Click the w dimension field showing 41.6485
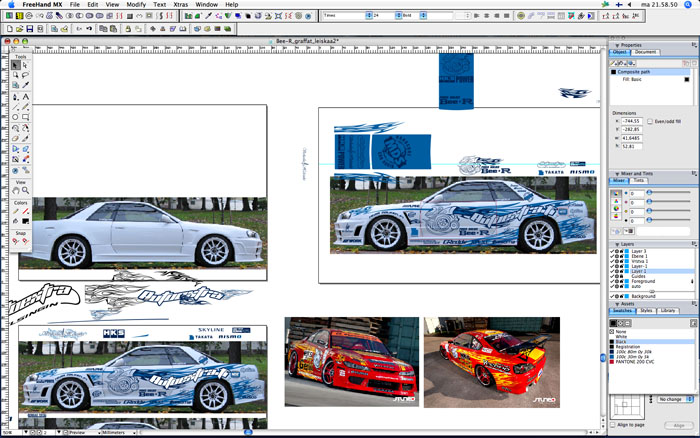 pos(631,138)
